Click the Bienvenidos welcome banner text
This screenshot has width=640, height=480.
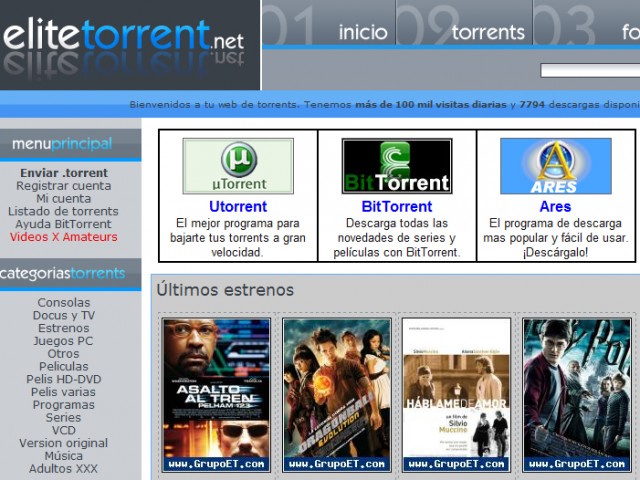[x=384, y=104]
